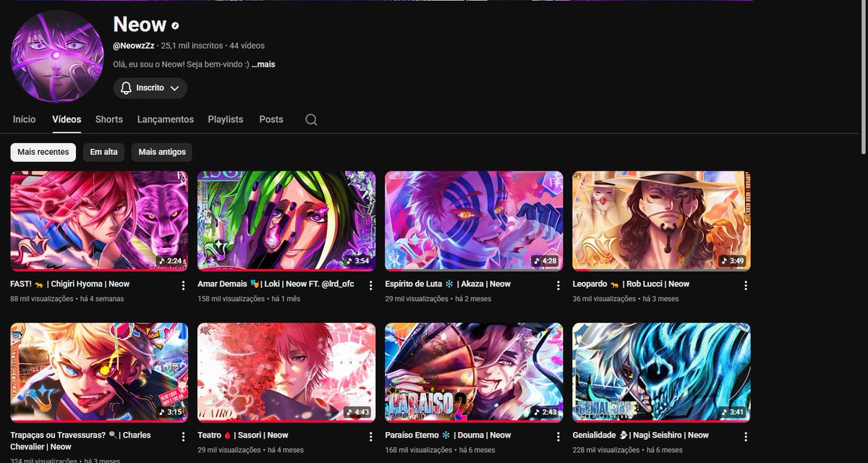Open the Teatro Sasori thumbnail
The image size is (868, 463).
click(x=286, y=373)
